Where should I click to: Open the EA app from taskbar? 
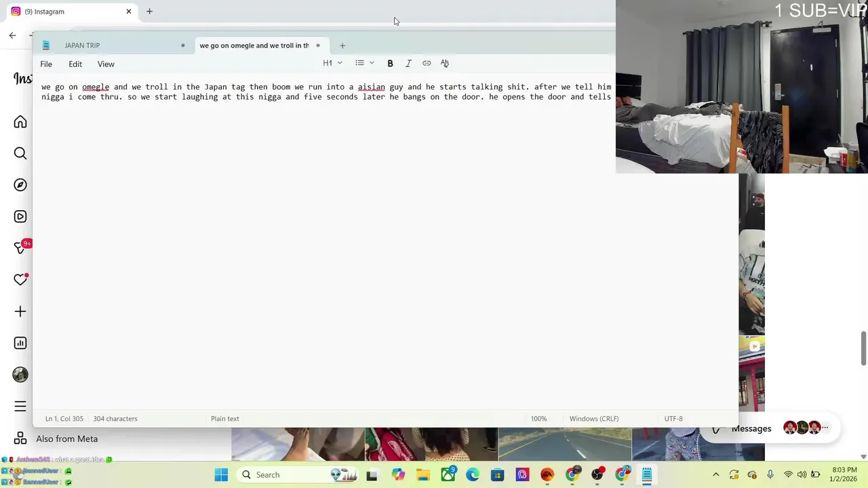[547, 475]
